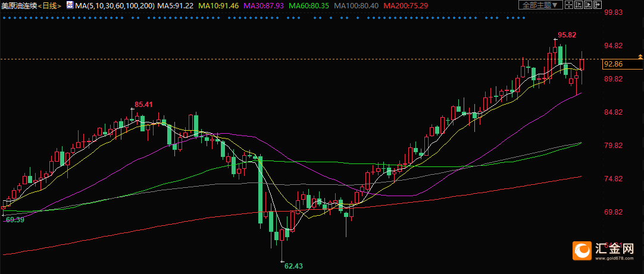Click the 69.39 price label at left
Viewport: 644px width, 274px height.
coord(14,220)
